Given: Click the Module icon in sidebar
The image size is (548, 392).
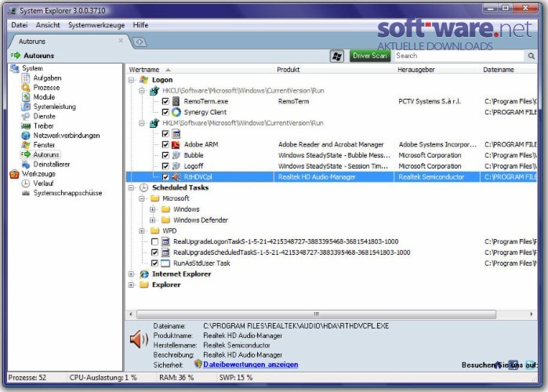Looking at the screenshot, I should tap(26, 96).
